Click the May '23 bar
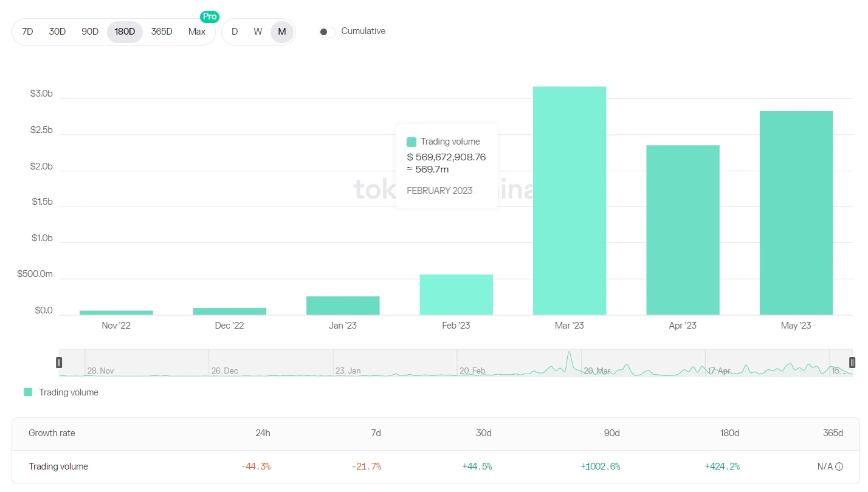Screen dimensions: 868x492 (796, 213)
